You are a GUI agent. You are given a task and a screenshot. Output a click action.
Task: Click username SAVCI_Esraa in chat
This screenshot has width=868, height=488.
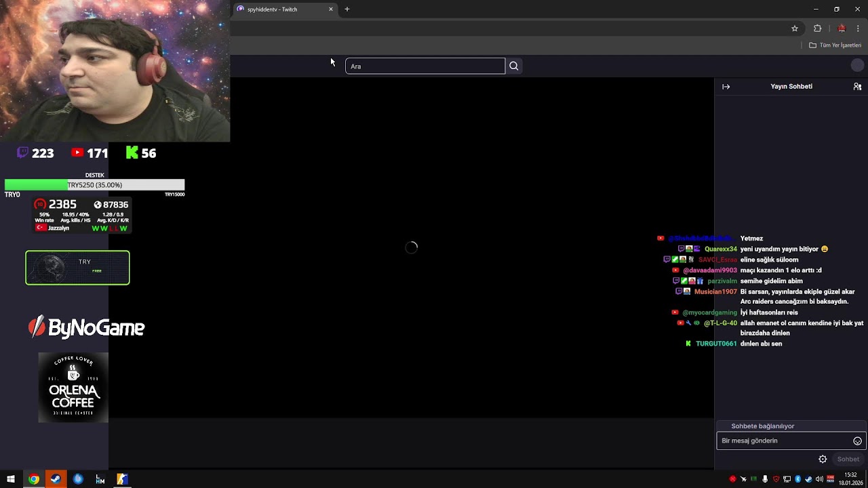pyautogui.click(x=717, y=260)
